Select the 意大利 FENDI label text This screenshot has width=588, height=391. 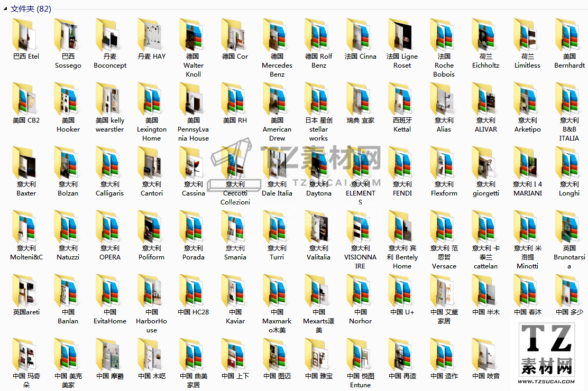(x=402, y=189)
